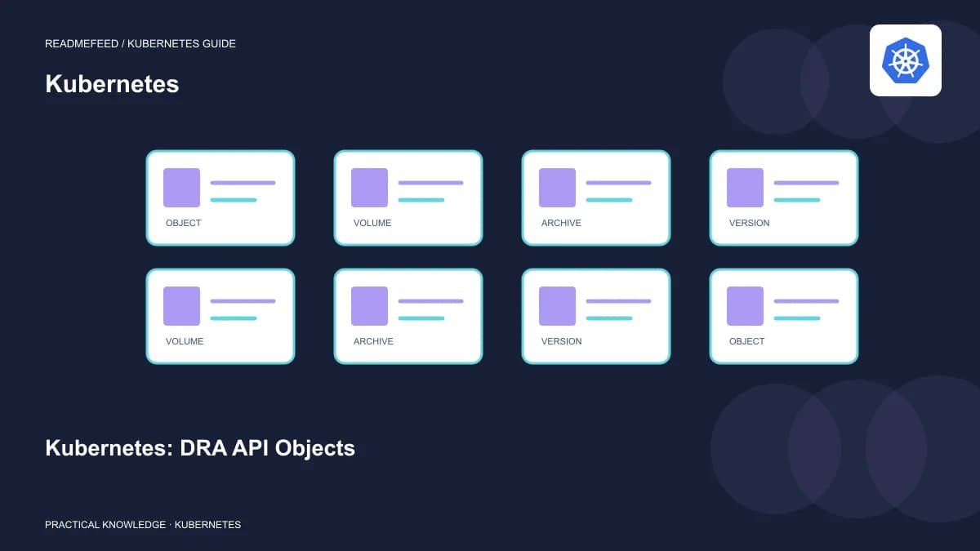The height and width of the screenshot is (551, 980).
Task: Open the OBJECT card in the lower row
Action: pos(784,316)
